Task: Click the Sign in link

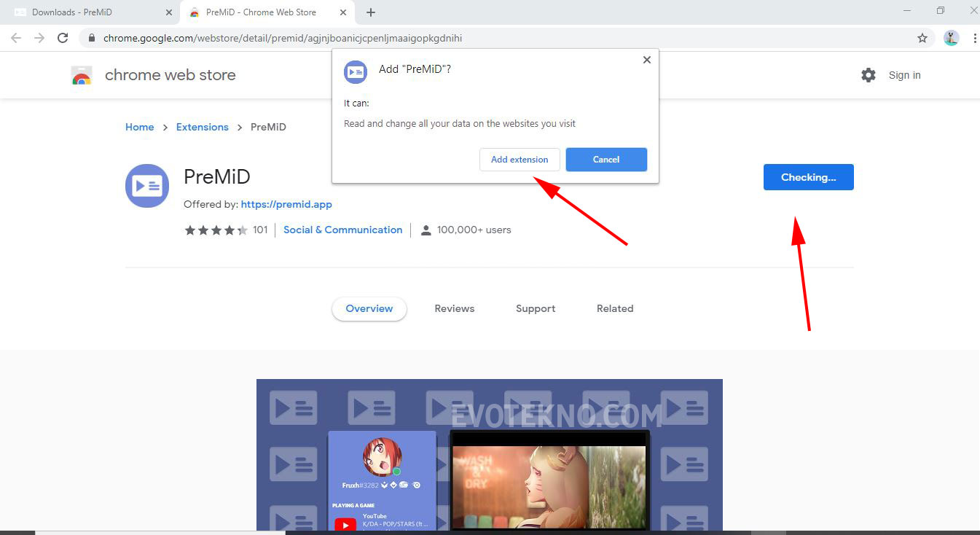Action: (x=904, y=75)
